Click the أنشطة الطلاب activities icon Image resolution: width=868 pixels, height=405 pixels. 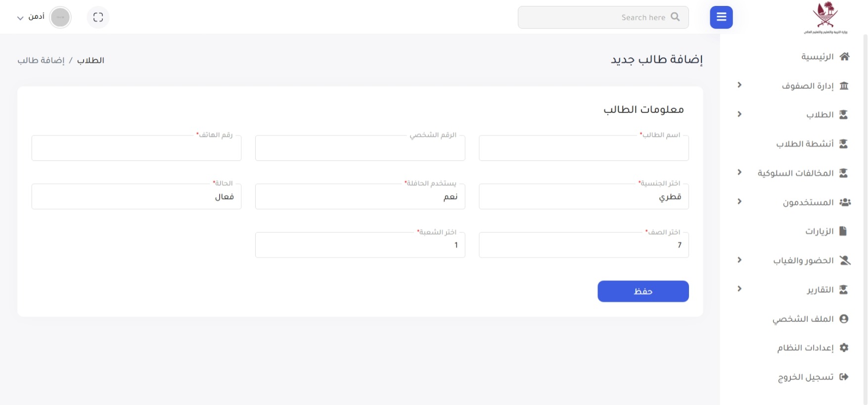point(843,143)
